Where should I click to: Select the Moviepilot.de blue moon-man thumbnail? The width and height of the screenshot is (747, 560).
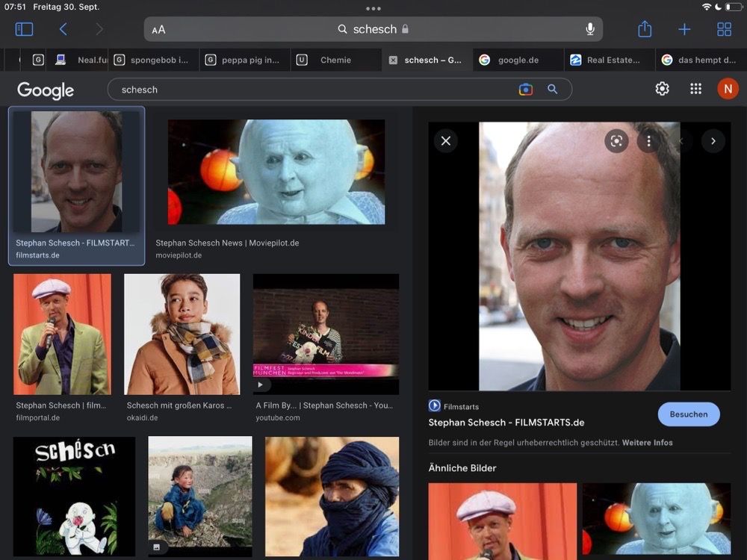(276, 172)
